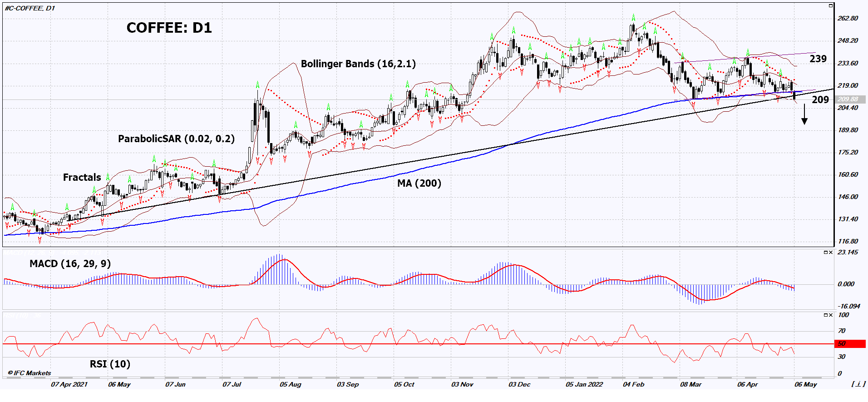The width and height of the screenshot is (868, 402).
Task: Maximize the RSI indicator pane
Action: click(826, 315)
